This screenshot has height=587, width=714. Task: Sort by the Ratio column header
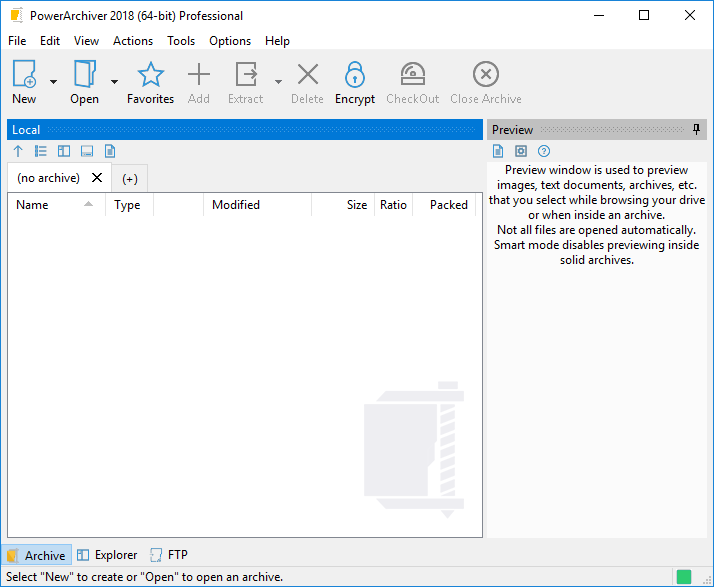[x=393, y=205]
